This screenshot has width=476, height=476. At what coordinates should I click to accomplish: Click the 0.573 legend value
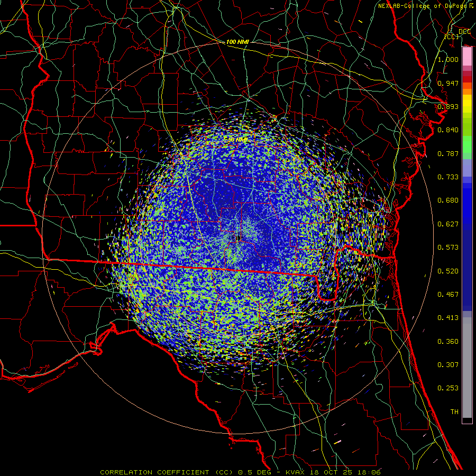(x=448, y=248)
